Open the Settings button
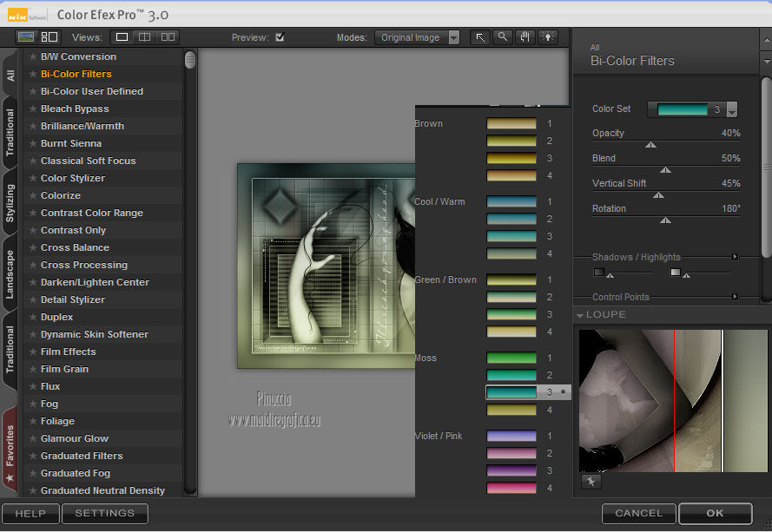Image resolution: width=772 pixels, height=532 pixels. point(104,513)
